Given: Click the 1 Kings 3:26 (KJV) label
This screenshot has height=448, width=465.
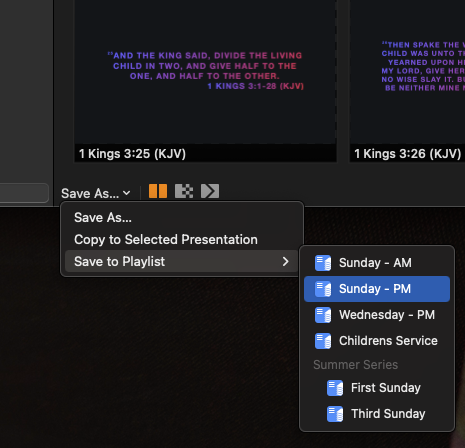Looking at the screenshot, I should click(407, 154).
